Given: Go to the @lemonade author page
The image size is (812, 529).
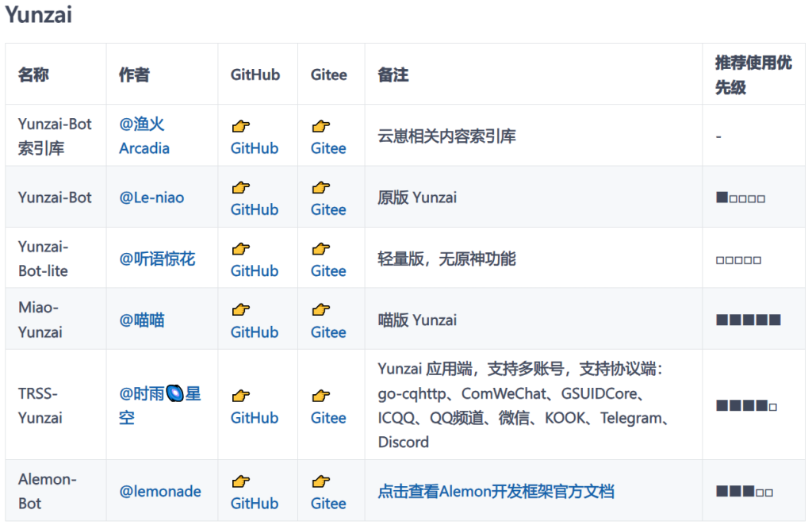Looking at the screenshot, I should coord(160,492).
